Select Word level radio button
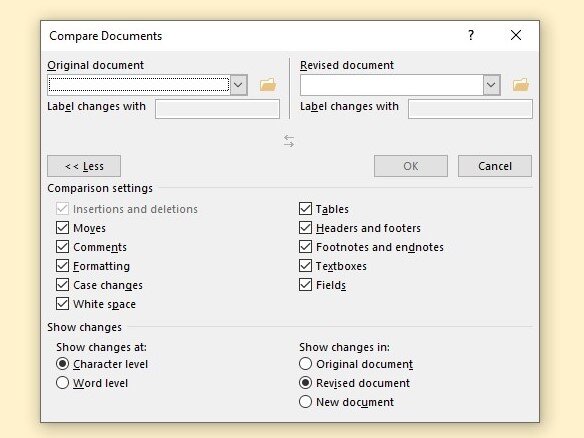This screenshot has width=584, height=438. pos(62,383)
